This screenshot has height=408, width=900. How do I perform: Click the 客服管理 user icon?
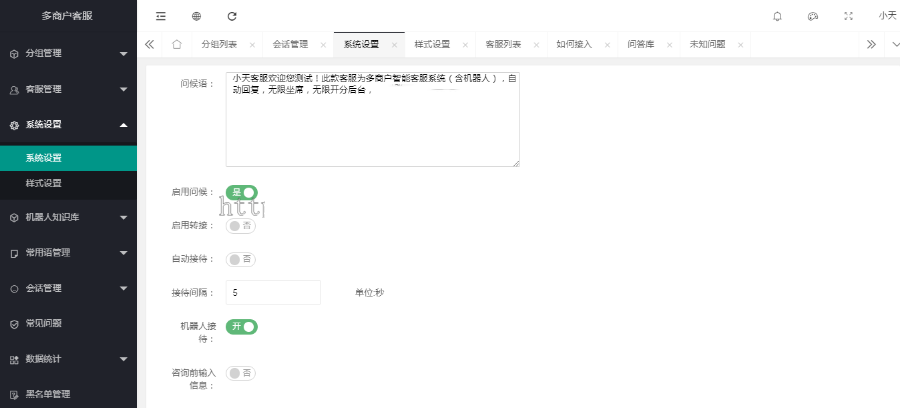[x=14, y=90]
